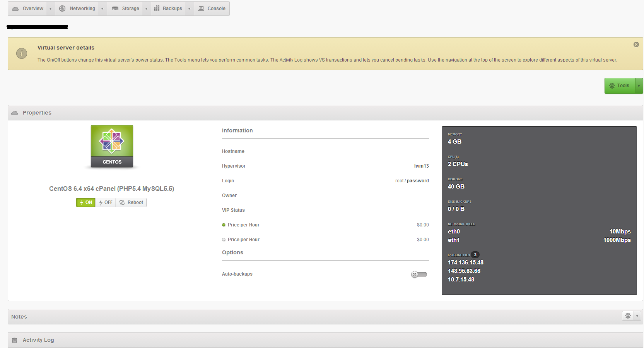The height and width of the screenshot is (348, 644).
Task: Expand the Storage dropdown arrow
Action: point(147,9)
